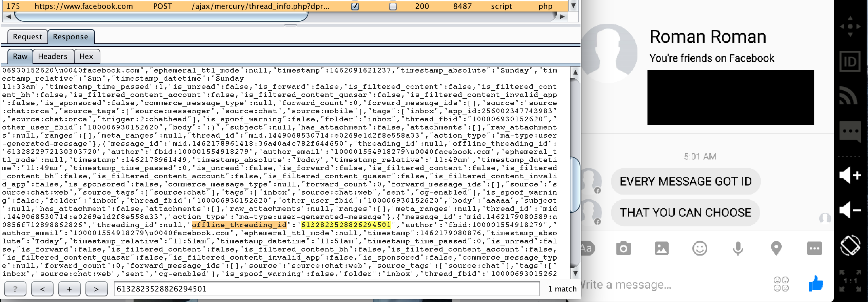Open emulator SMS message bubble widget
The height and width of the screenshot is (302, 868).
(x=850, y=132)
